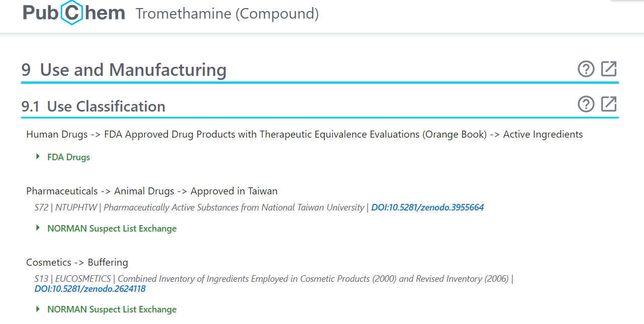
Task: Open help for Use and Manufacturing section
Action: point(586,69)
